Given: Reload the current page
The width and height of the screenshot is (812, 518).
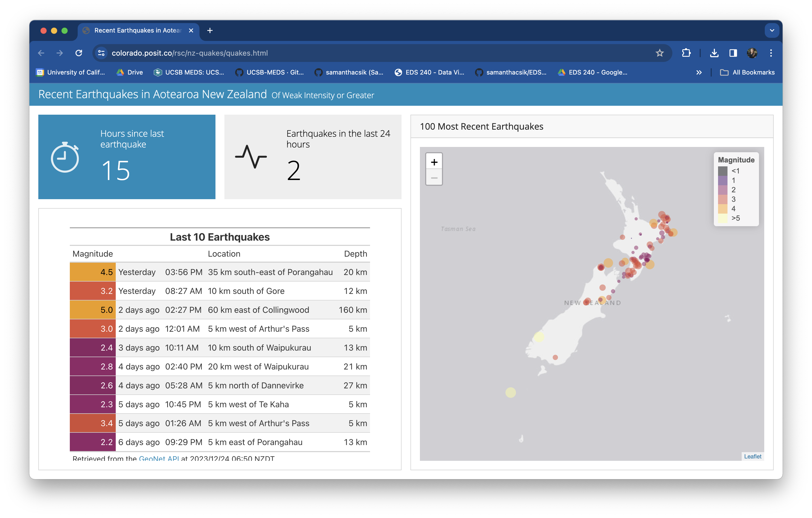Looking at the screenshot, I should 78,53.
